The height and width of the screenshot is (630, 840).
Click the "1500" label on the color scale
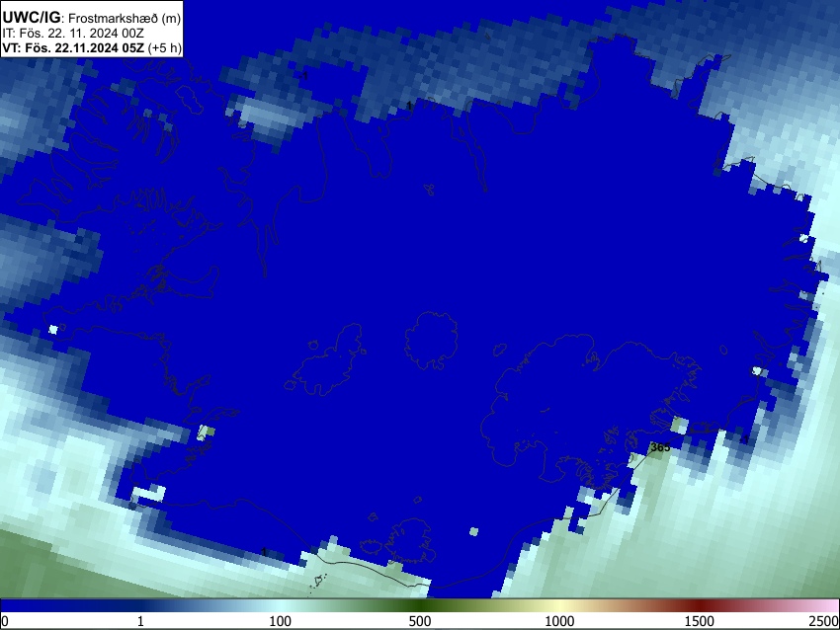coord(699,621)
